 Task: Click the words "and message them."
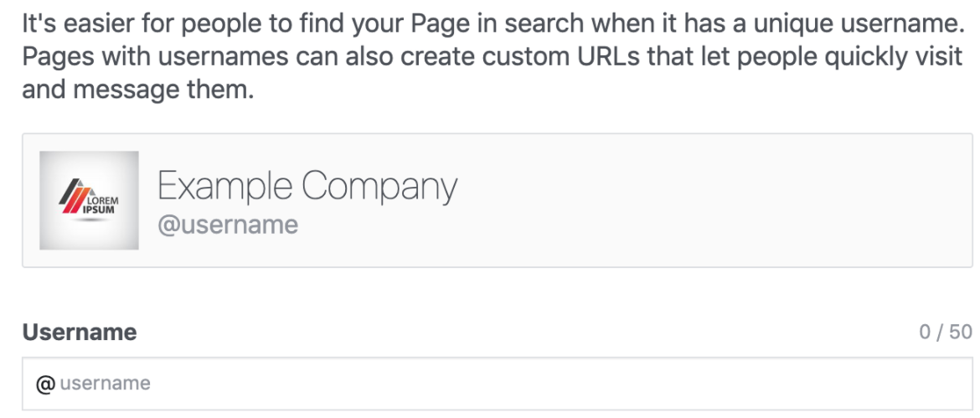click(137, 90)
